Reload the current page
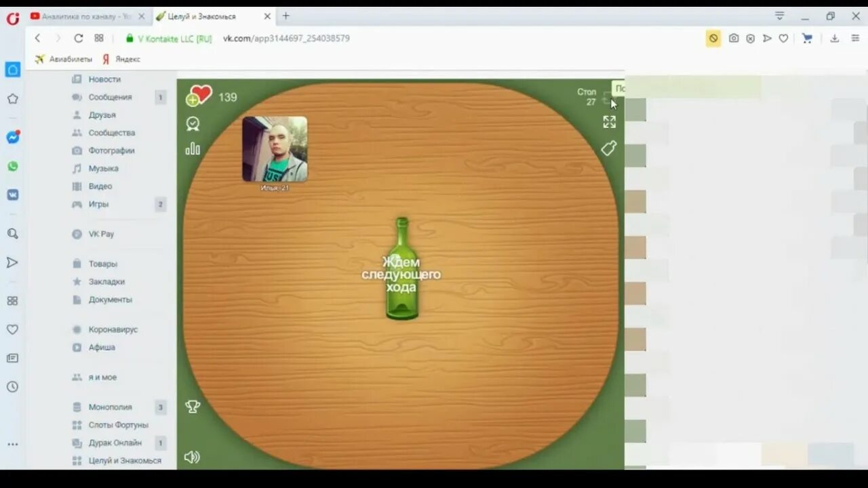Screen dimensions: 868x488 coord(79,39)
